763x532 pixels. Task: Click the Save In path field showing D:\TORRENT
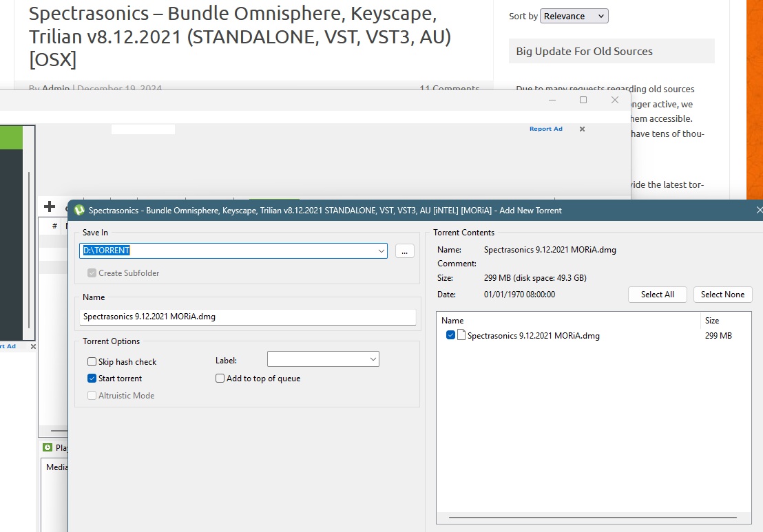[233, 251]
